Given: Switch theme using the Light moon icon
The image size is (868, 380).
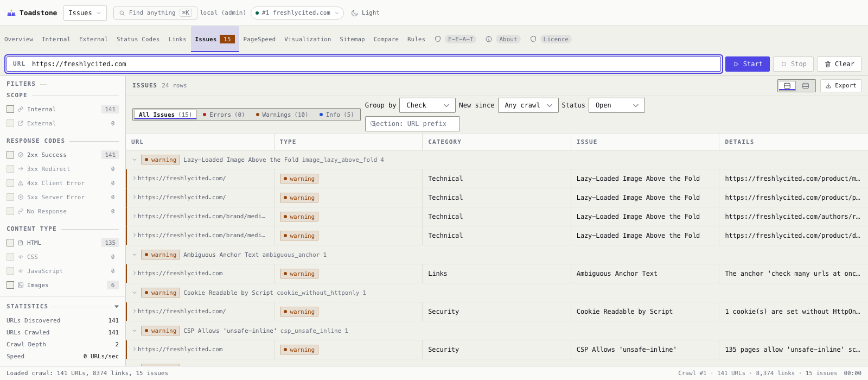Looking at the screenshot, I should [355, 13].
